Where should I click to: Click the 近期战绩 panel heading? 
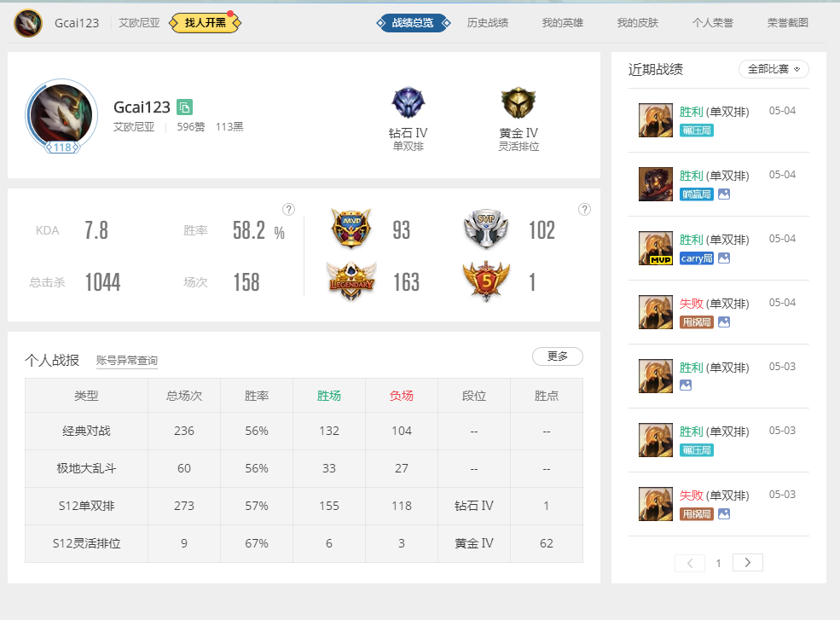tap(656, 69)
